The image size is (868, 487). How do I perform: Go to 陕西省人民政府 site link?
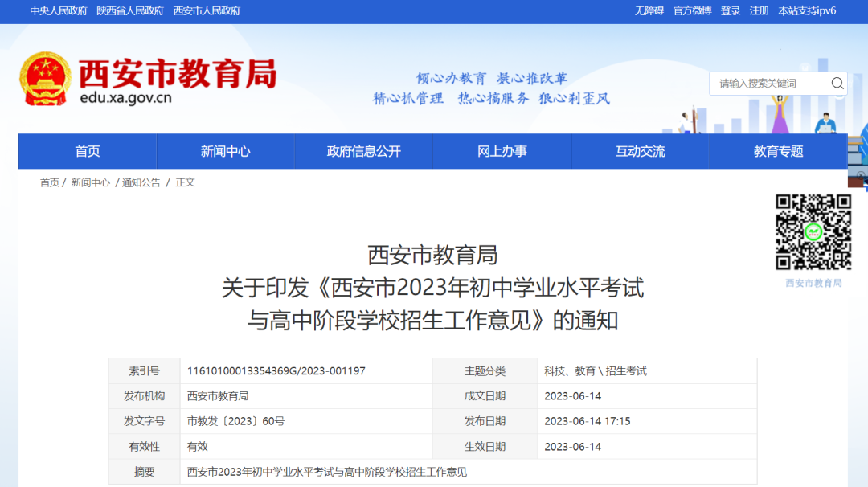click(x=129, y=11)
